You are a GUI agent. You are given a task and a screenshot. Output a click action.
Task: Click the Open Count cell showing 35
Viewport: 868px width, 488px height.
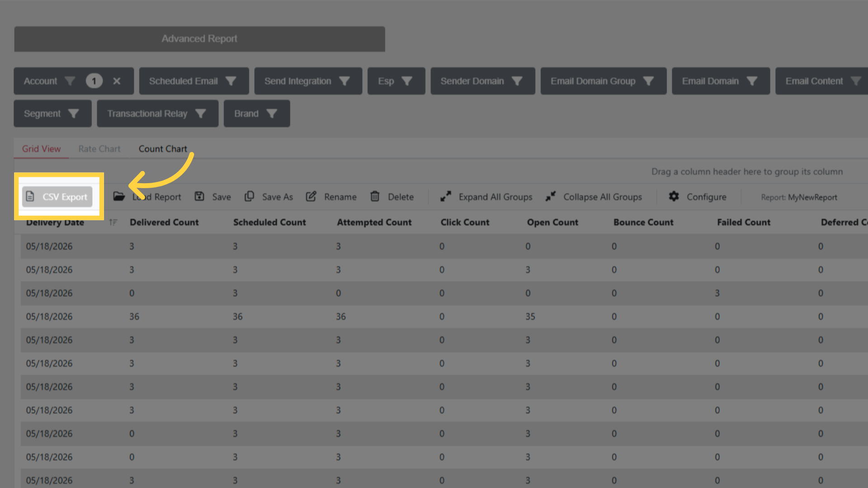coord(530,317)
